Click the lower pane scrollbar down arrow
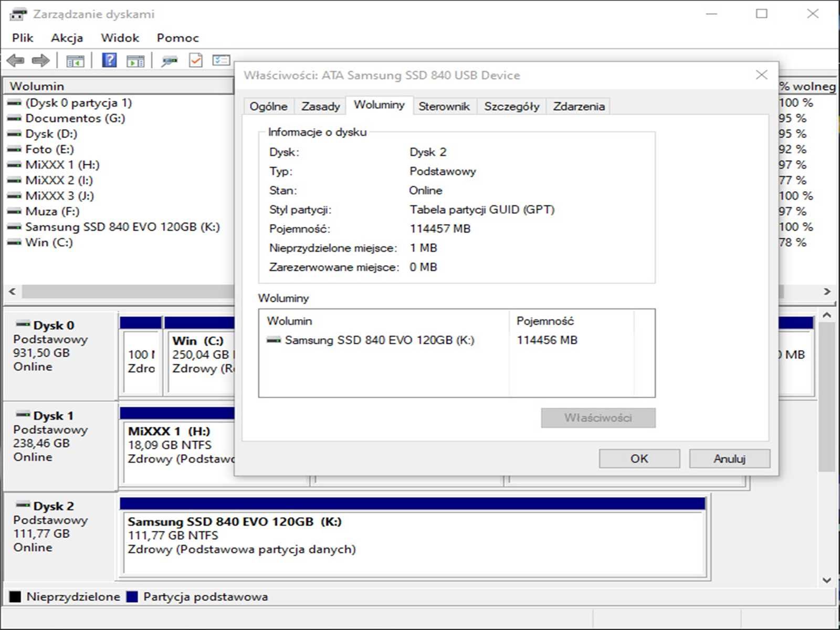This screenshot has height=630, width=840. 827,580
